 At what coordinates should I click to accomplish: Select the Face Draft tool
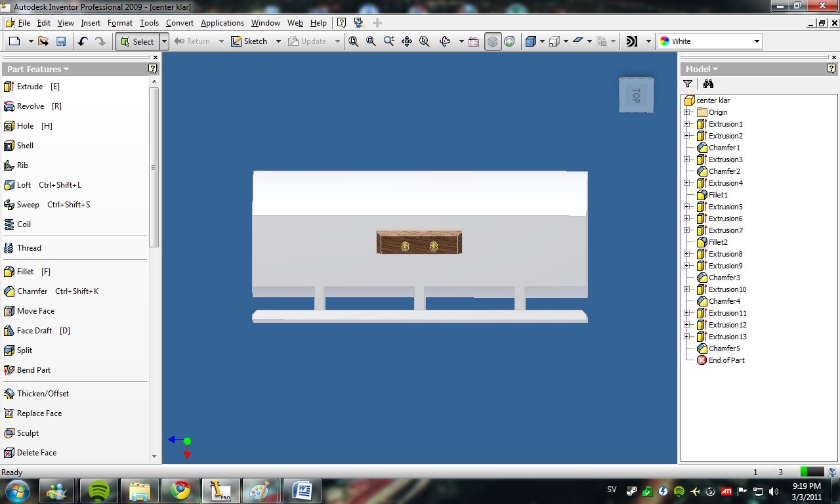click(37, 331)
